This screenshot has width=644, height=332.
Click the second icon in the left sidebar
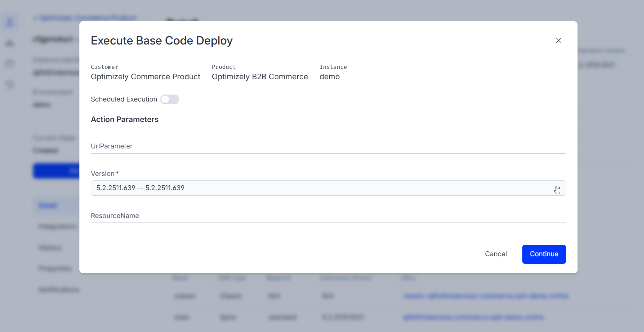pyautogui.click(x=10, y=43)
